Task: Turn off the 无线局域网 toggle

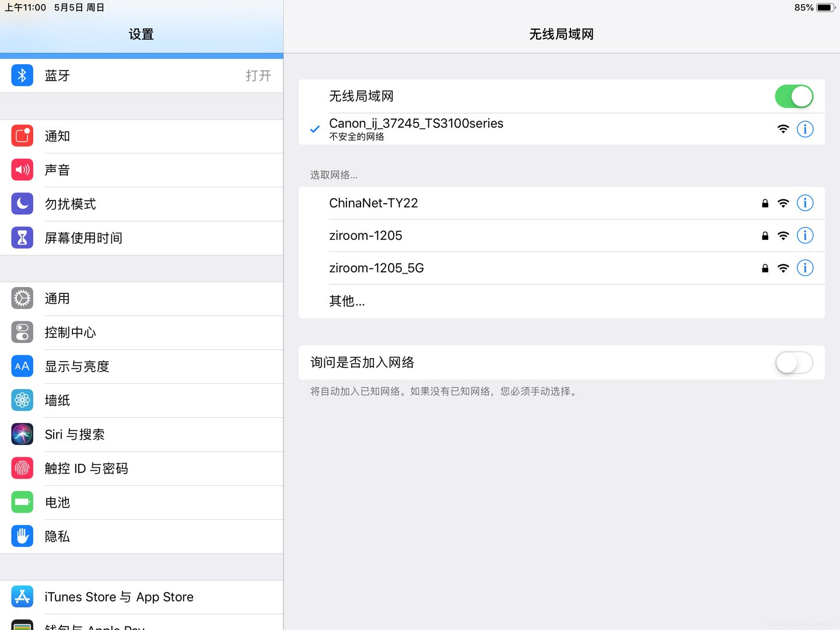Action: pyautogui.click(x=794, y=96)
